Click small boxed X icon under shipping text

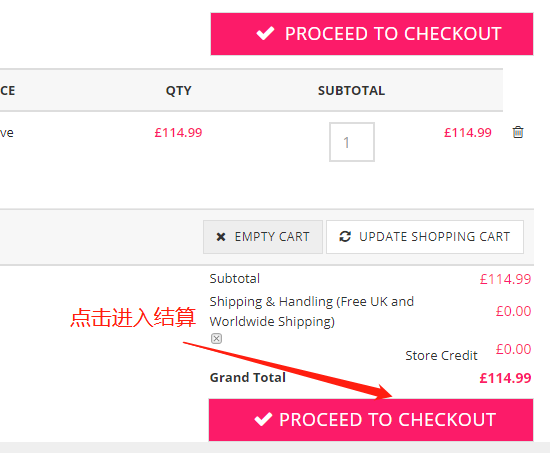click(216, 339)
